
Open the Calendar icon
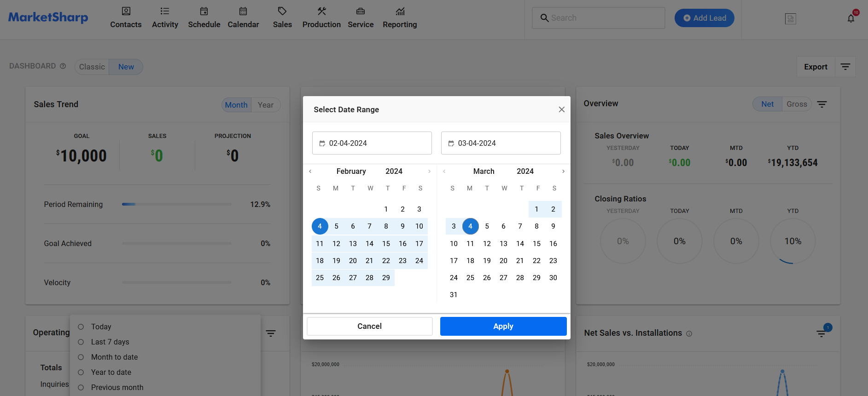pyautogui.click(x=243, y=11)
